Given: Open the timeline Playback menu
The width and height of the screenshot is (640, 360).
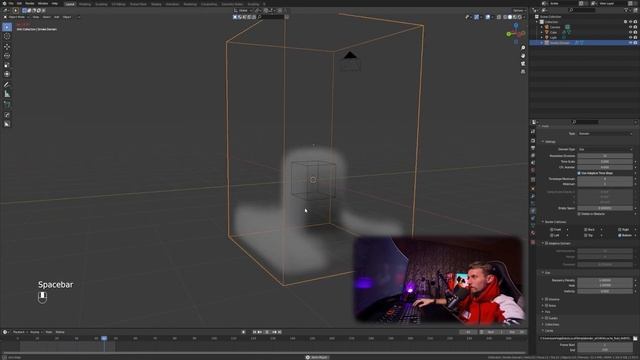Looking at the screenshot, I should [x=19, y=332].
